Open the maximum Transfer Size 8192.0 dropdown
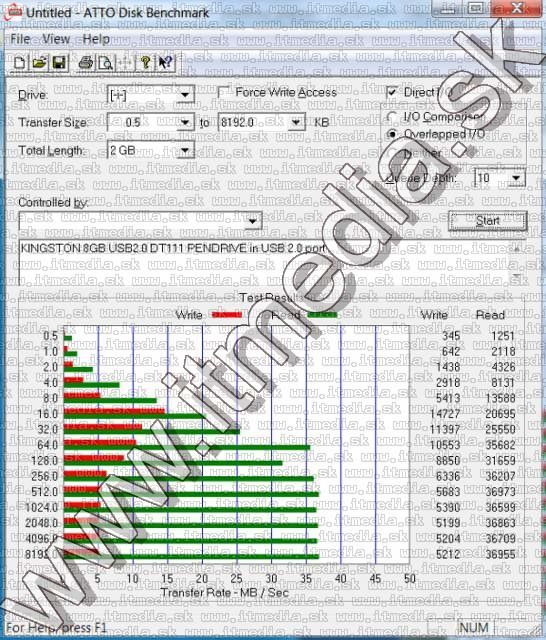546x640 pixels. pyautogui.click(x=297, y=122)
